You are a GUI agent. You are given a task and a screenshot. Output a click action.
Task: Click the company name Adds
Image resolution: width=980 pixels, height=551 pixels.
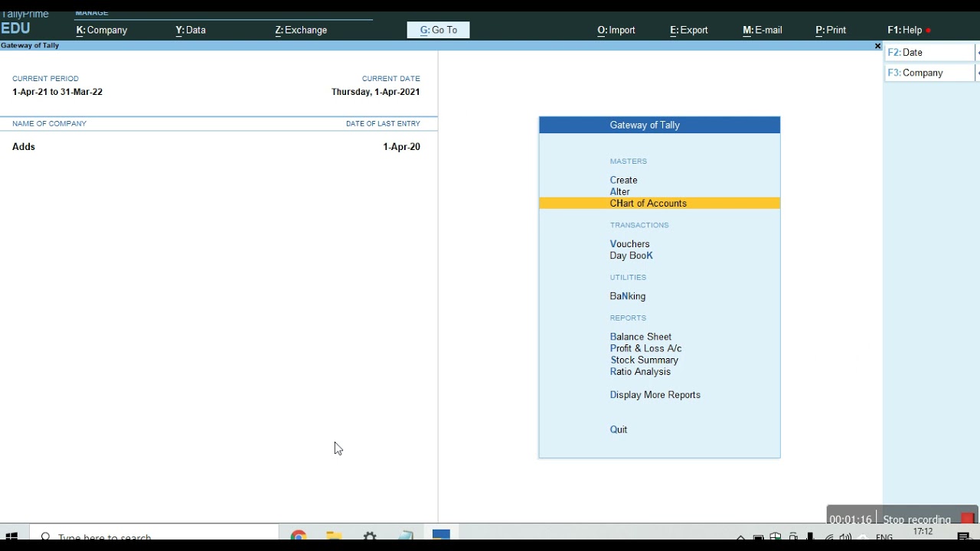pyautogui.click(x=24, y=147)
